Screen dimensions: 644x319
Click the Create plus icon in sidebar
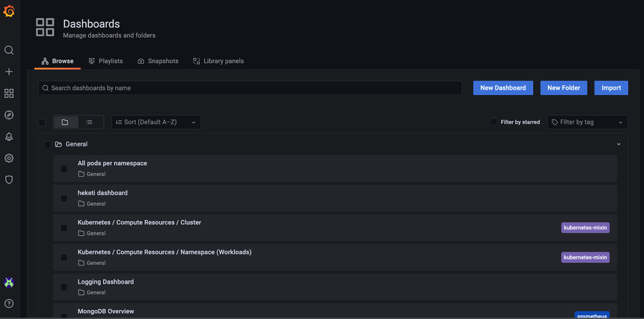click(9, 72)
